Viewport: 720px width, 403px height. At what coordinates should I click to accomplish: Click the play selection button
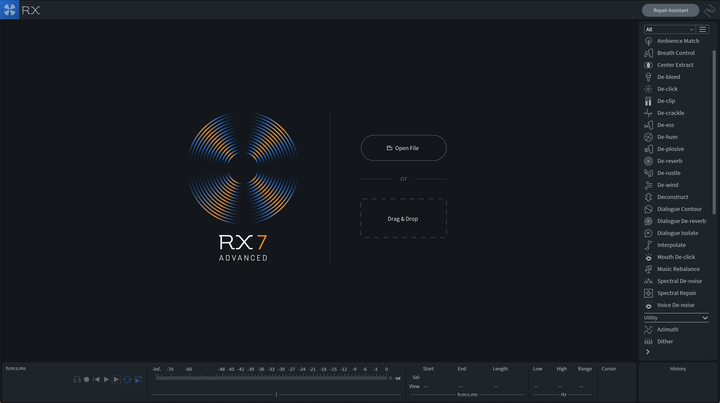click(x=116, y=380)
